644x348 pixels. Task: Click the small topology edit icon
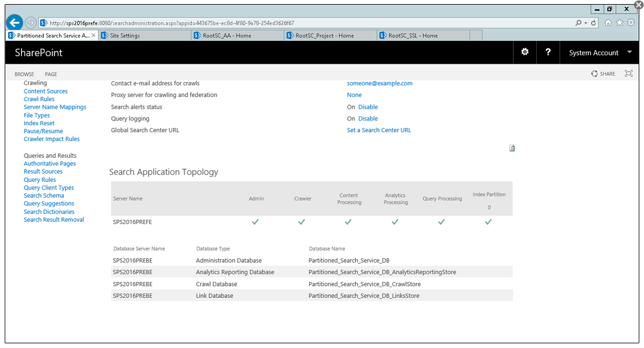coord(512,148)
